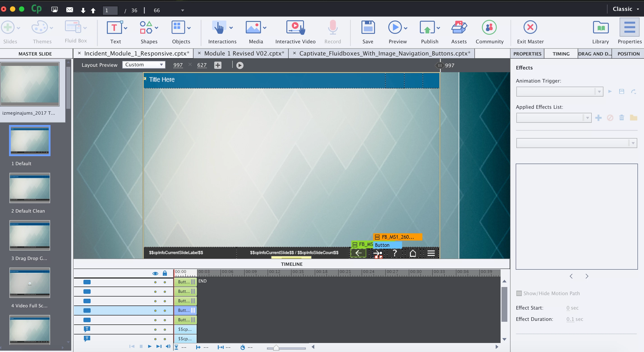
Task: Toggle Show/Hide Motion Path checkbox
Action: click(519, 293)
